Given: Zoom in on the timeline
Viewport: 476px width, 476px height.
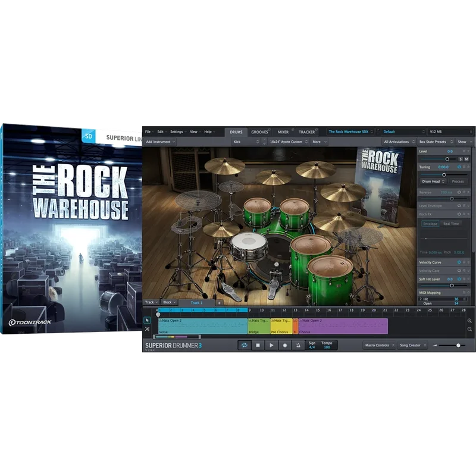Looking at the screenshot, I should (469, 321).
